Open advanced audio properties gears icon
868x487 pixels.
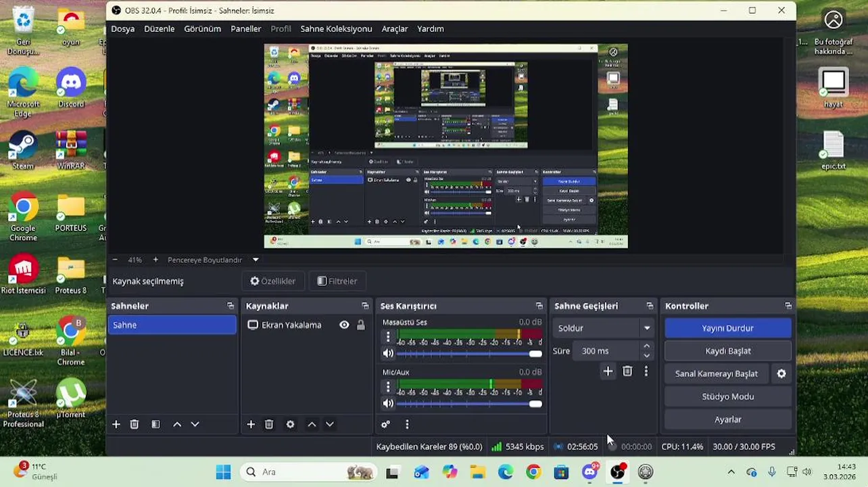pos(385,424)
